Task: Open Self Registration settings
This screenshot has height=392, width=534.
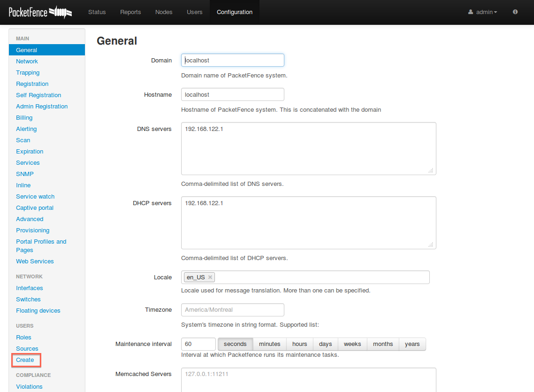Action: click(38, 95)
